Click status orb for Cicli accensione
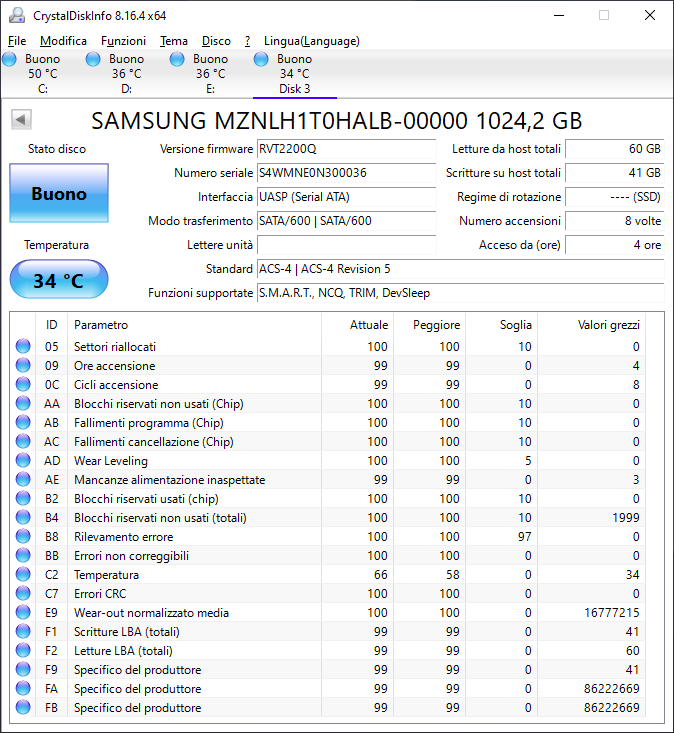Viewport: 674px width, 733px height. (x=23, y=384)
